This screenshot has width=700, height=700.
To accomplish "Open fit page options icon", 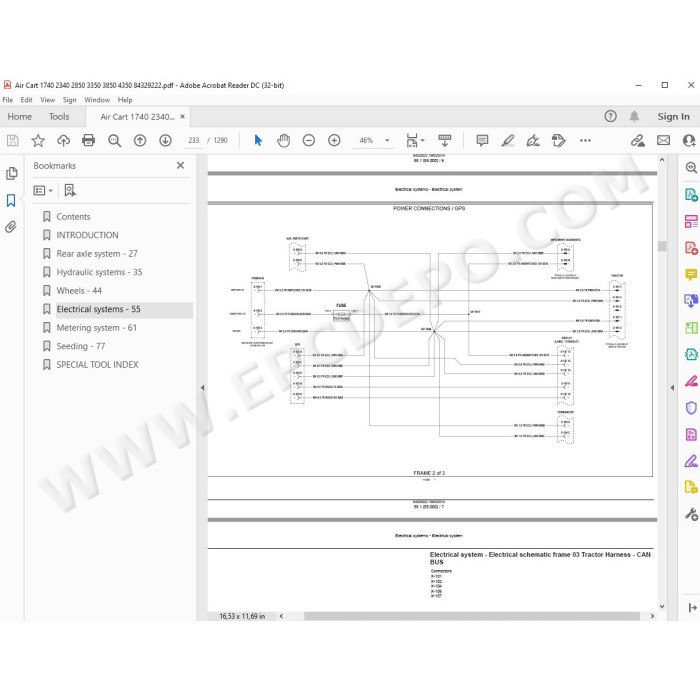I will coord(415,141).
